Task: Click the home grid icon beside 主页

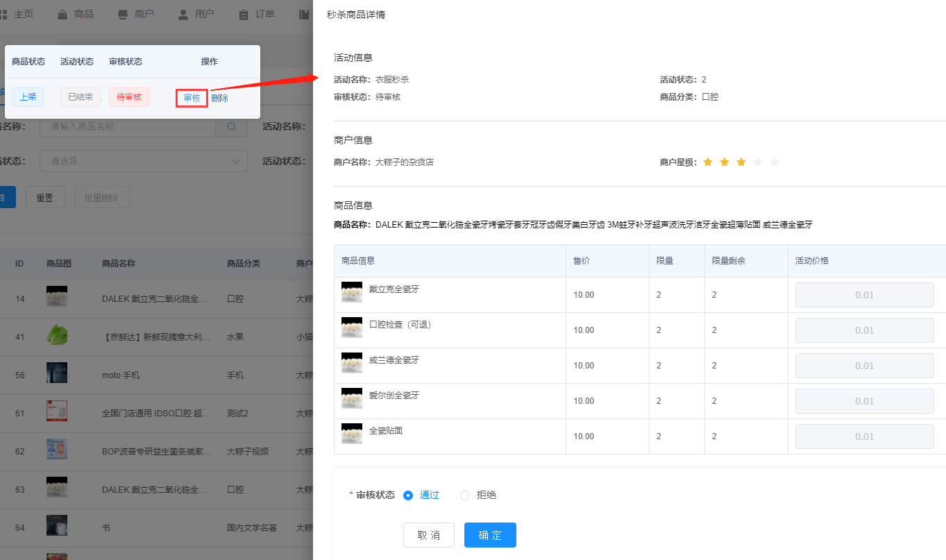Action: (x=4, y=12)
